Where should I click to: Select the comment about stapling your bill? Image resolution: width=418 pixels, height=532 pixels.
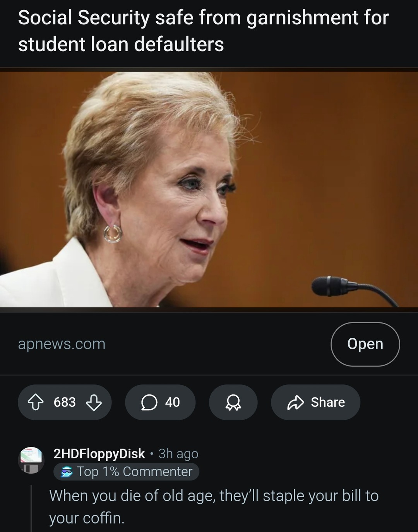(214, 507)
